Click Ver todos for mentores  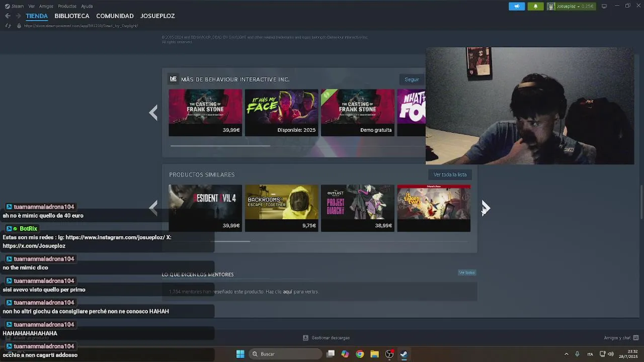pos(466,273)
